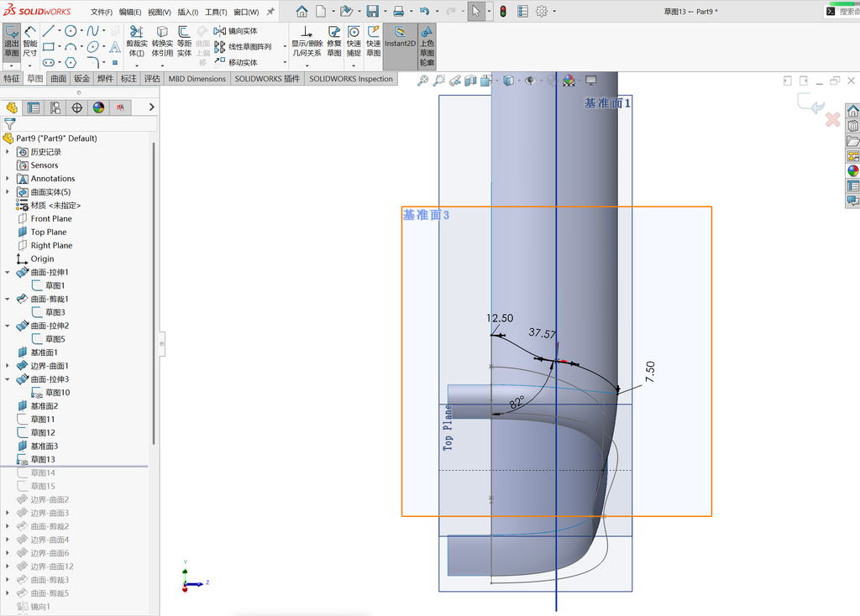
Task: Click the filter field in feature tree
Action: 80,124
